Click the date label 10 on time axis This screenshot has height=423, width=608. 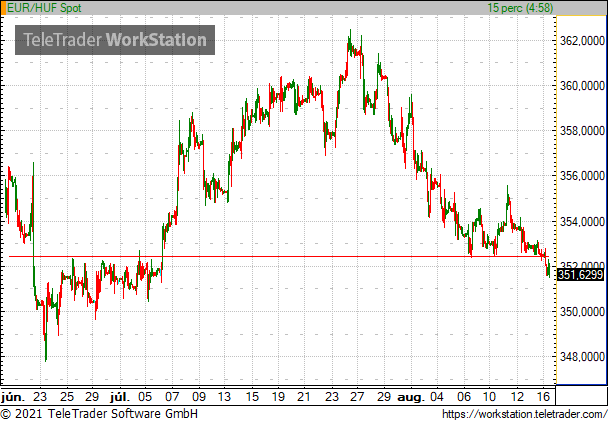click(x=489, y=397)
